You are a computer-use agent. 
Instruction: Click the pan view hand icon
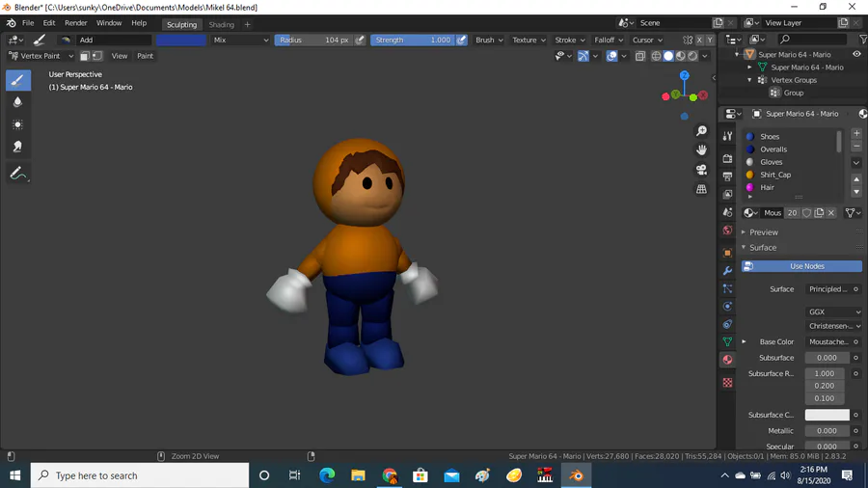tap(701, 150)
